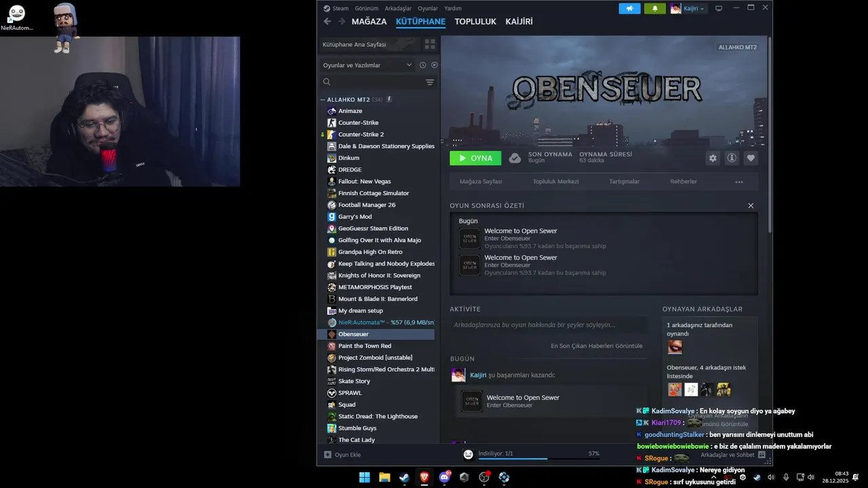The height and width of the screenshot is (488, 868).
Task: Switch library to grid collections view icon
Action: [429, 44]
